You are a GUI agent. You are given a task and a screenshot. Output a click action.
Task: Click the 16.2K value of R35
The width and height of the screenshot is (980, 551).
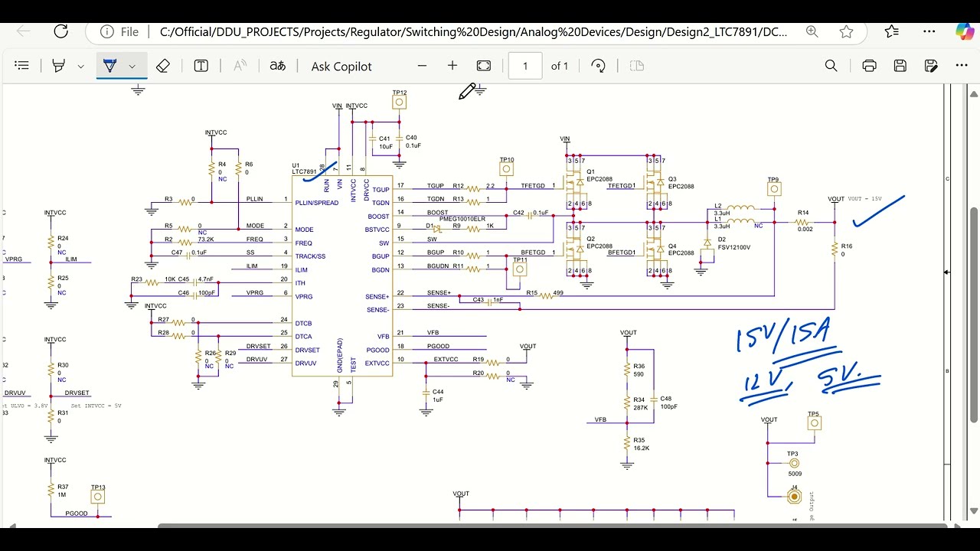click(x=641, y=448)
